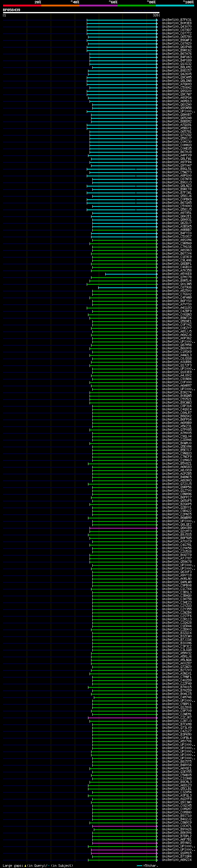Select hit label UniRef100_Q9SGX0

[177, 91]
